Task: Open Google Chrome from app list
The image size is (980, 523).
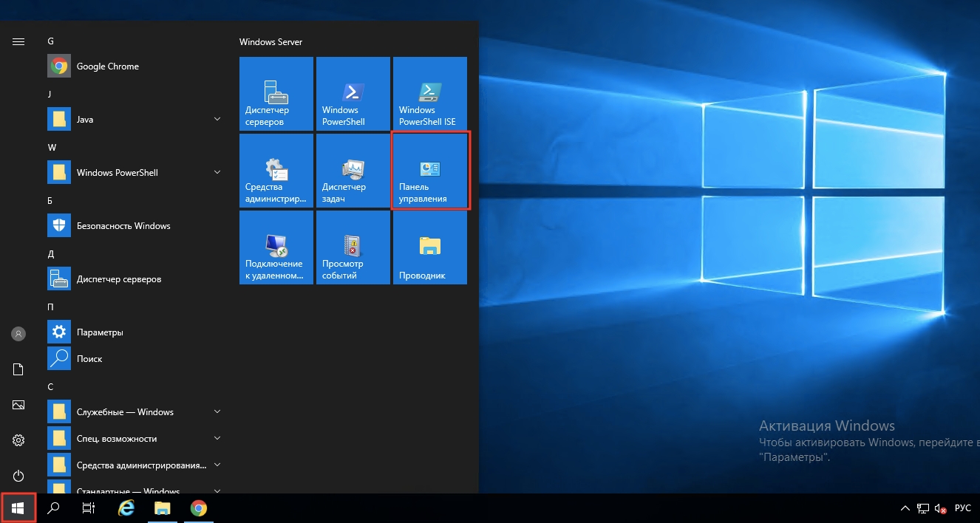Action: (108, 66)
